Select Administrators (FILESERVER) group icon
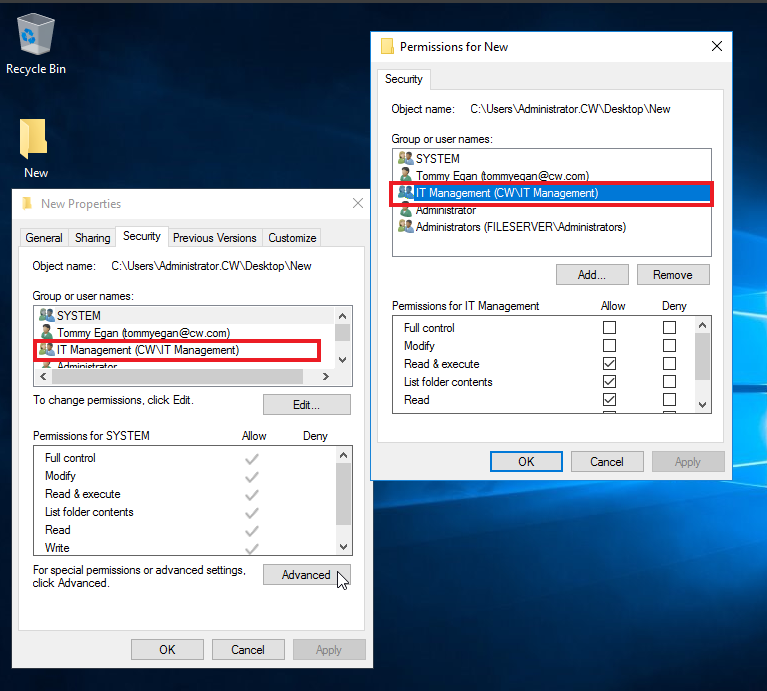767x691 pixels. tap(405, 227)
